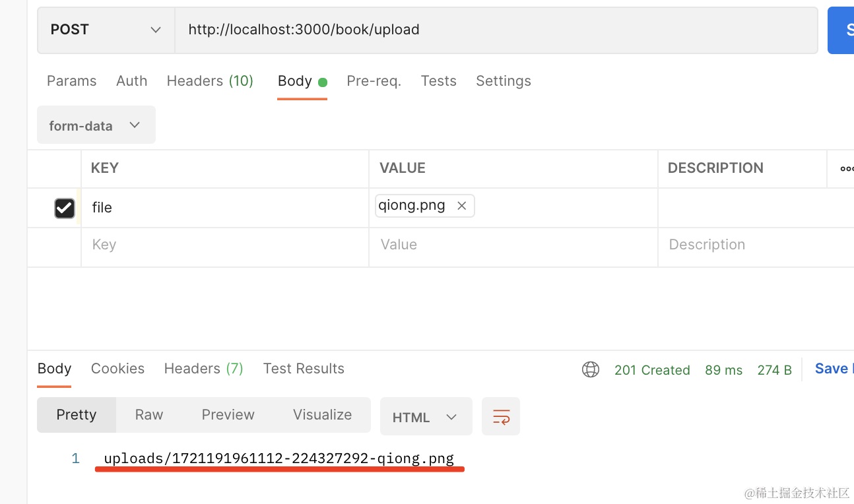854x504 pixels.
Task: Open the request Settings tab
Action: point(503,81)
